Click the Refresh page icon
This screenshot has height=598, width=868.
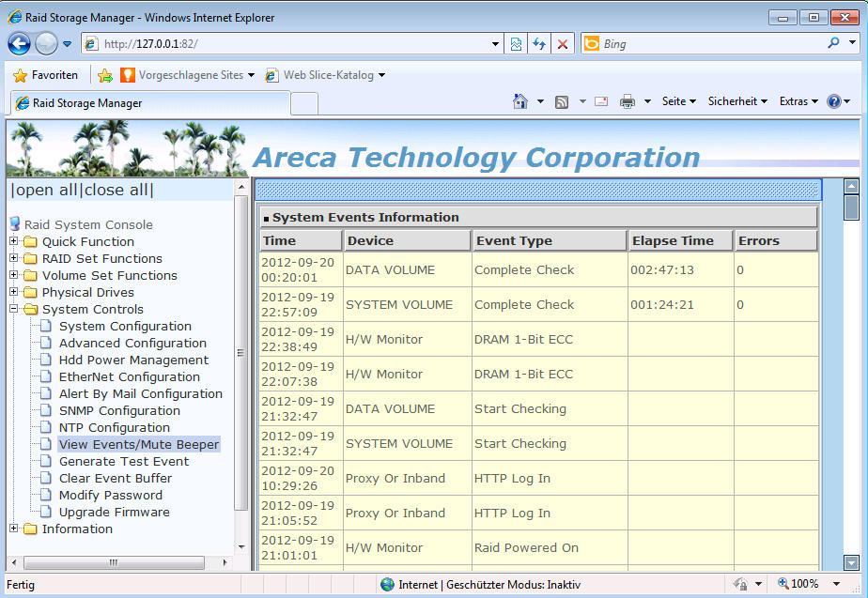539,44
